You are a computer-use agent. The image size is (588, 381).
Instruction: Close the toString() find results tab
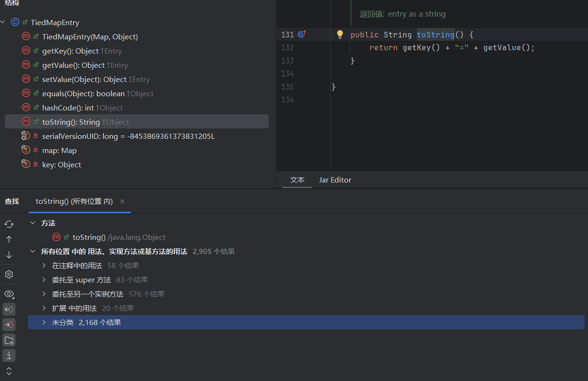pyautogui.click(x=122, y=201)
